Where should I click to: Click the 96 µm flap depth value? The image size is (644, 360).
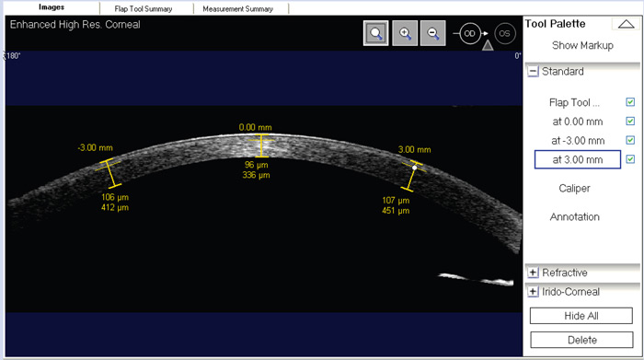[256, 165]
